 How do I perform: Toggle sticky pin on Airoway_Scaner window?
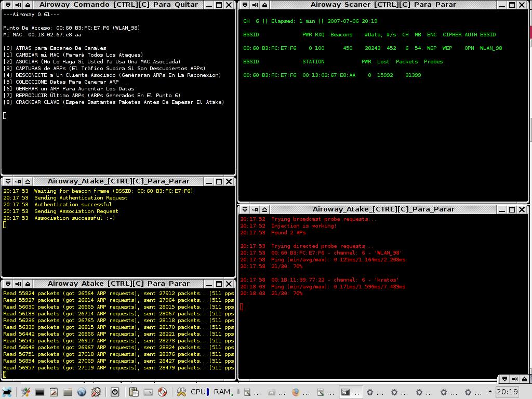pos(255,5)
